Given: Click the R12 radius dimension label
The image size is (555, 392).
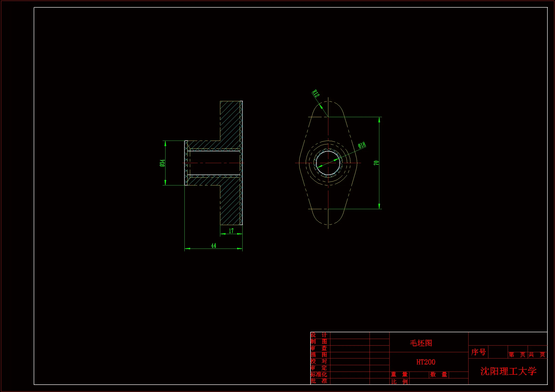Looking at the screenshot, I should pyautogui.click(x=316, y=93).
